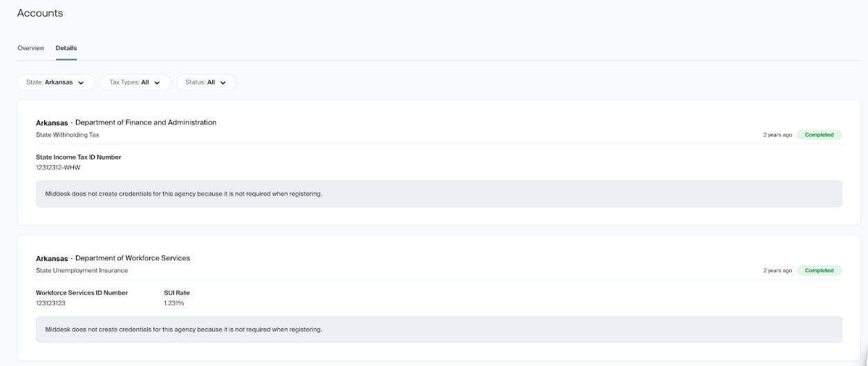The height and width of the screenshot is (366, 868).
Task: Click the Workforce Services ID value 123123123
Action: click(50, 302)
